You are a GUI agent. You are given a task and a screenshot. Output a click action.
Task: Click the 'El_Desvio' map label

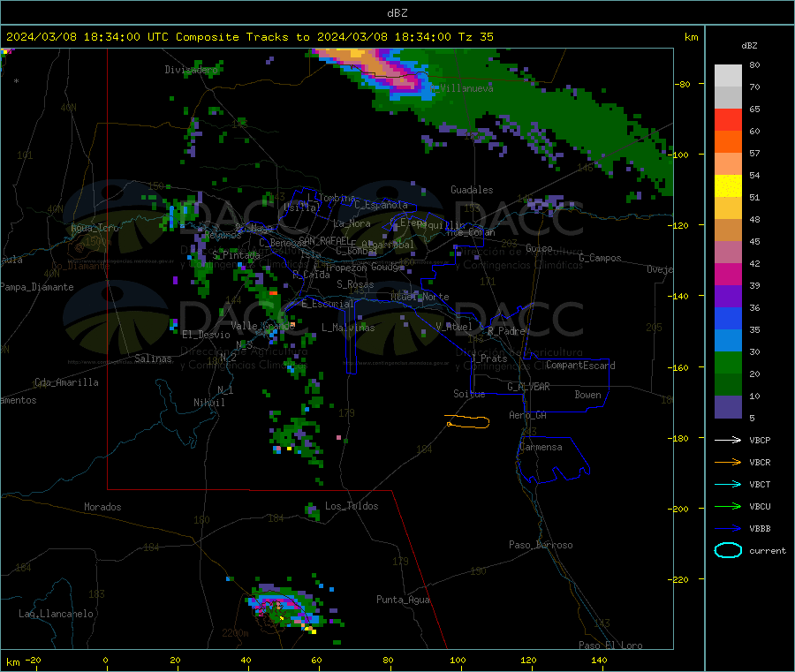pos(206,335)
